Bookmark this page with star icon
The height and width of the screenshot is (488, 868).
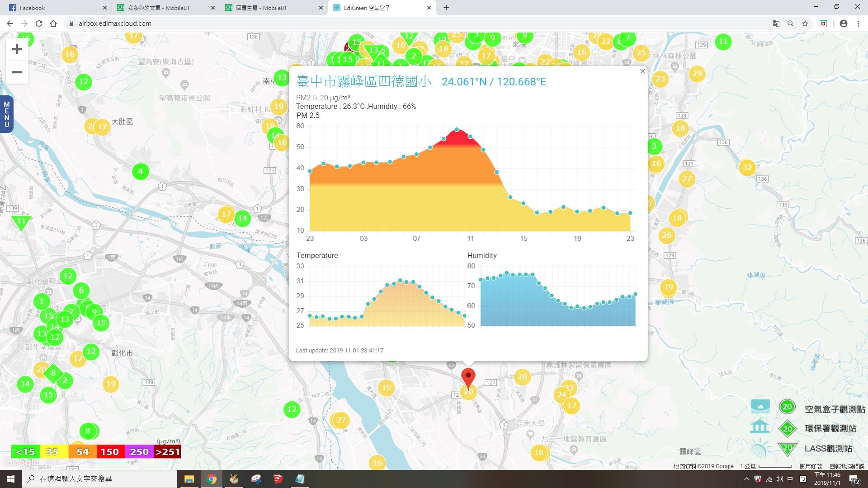pyautogui.click(x=805, y=23)
